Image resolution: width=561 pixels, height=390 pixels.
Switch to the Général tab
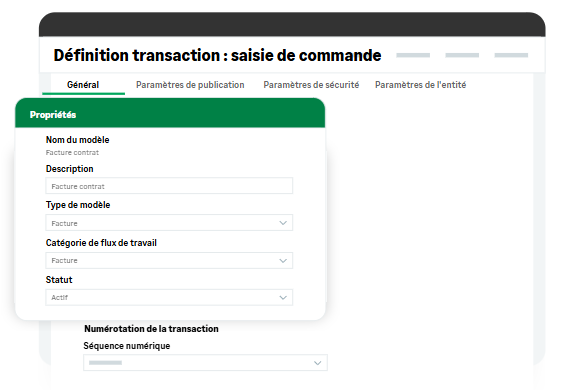coord(83,85)
